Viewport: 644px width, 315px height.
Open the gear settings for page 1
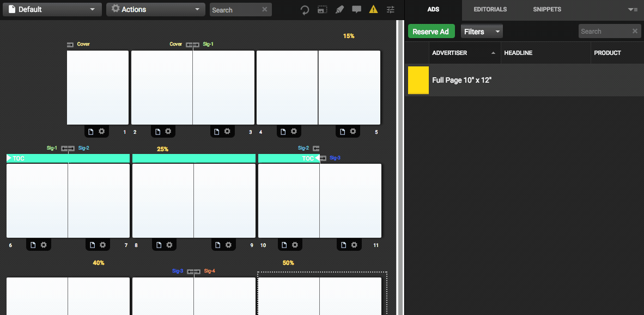102,132
